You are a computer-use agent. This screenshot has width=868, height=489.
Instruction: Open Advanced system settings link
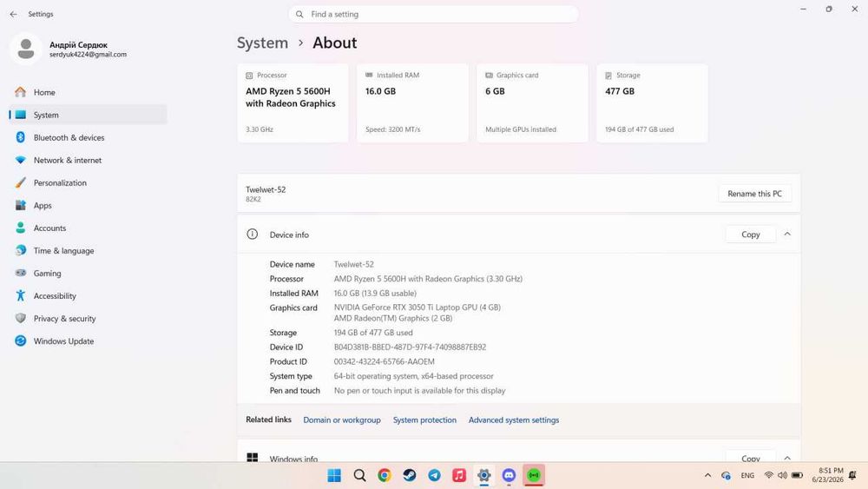coord(514,420)
